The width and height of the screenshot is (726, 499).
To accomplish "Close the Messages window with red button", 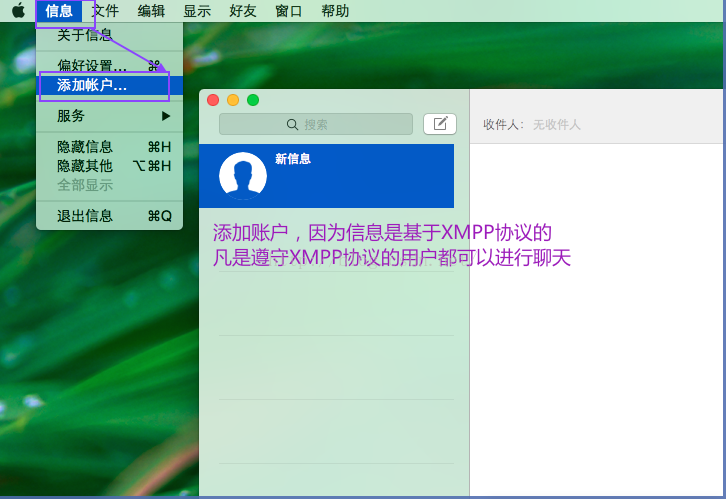I will click(213, 100).
